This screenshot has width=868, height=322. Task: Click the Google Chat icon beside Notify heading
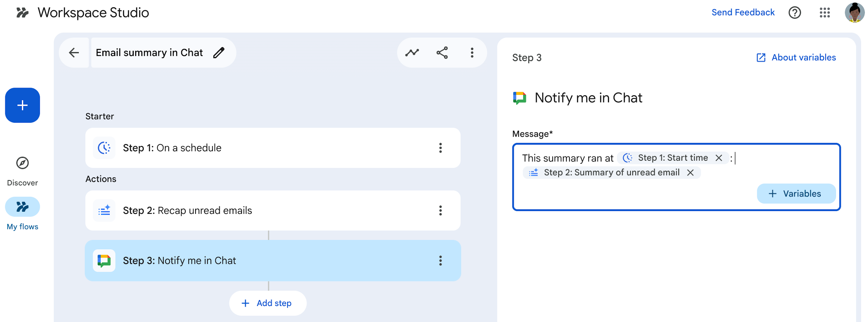click(x=519, y=98)
